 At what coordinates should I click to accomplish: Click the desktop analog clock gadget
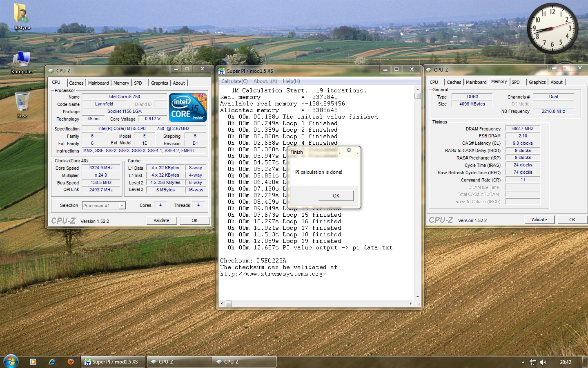pyautogui.click(x=552, y=28)
